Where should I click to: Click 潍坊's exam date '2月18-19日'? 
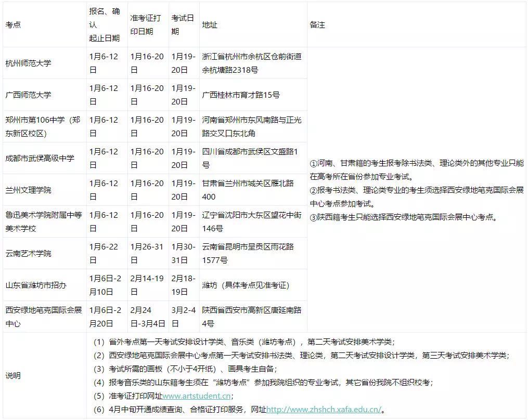click(184, 285)
